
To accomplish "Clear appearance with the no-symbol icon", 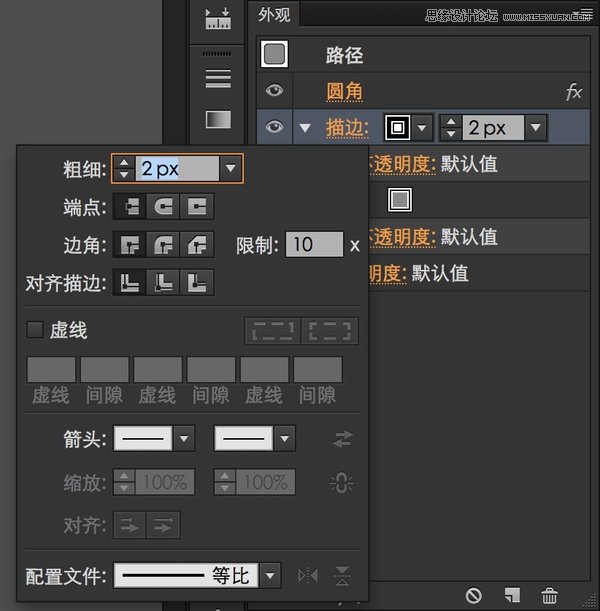I will (473, 595).
